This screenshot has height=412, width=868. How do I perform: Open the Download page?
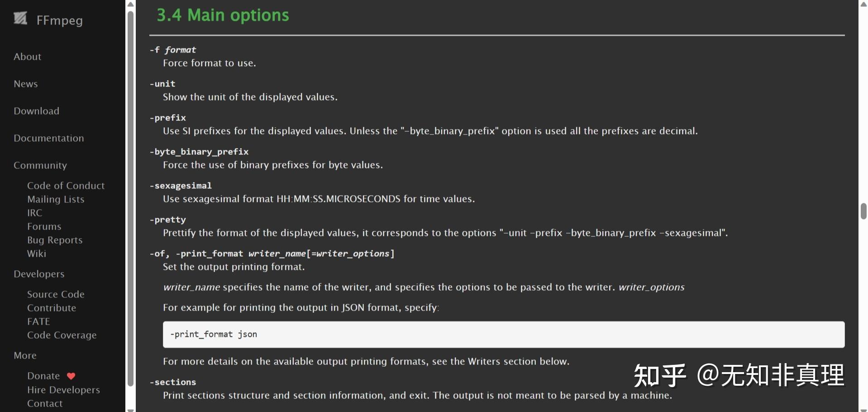pos(37,111)
